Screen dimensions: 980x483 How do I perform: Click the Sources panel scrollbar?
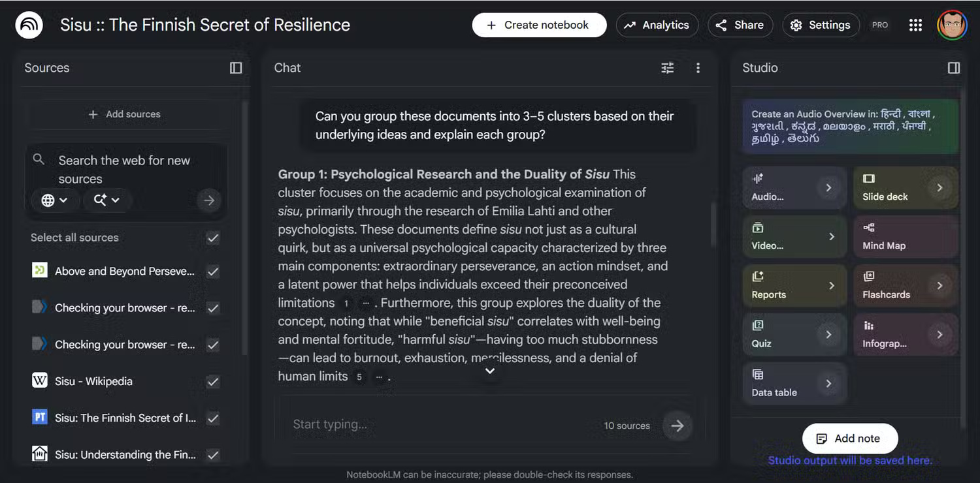(x=245, y=228)
